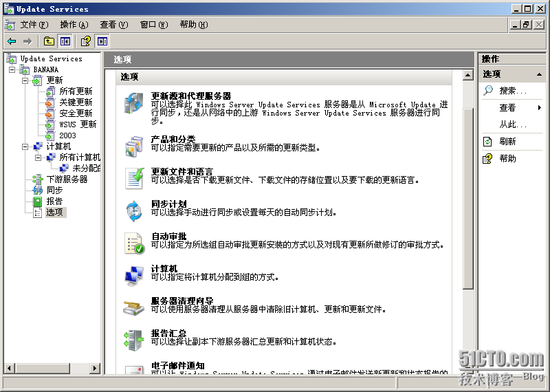Screen dimensions: 550x392
Task: Open the 报告汇总 option
Action: [x=168, y=333]
